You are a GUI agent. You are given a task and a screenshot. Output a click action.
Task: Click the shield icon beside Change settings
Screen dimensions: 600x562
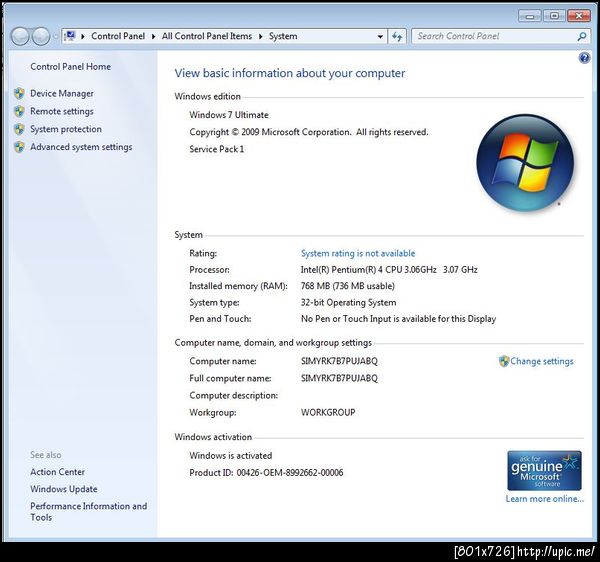click(x=504, y=361)
